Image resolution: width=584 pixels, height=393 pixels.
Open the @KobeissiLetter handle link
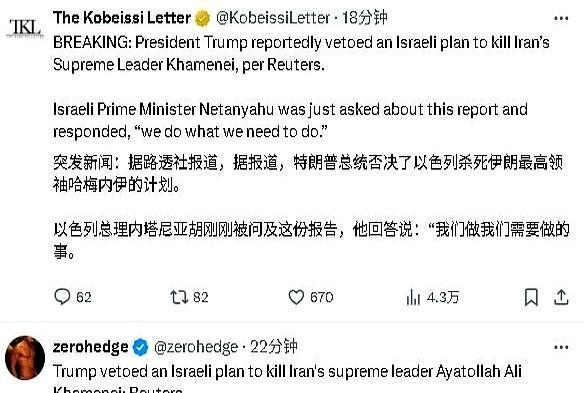[273, 18]
